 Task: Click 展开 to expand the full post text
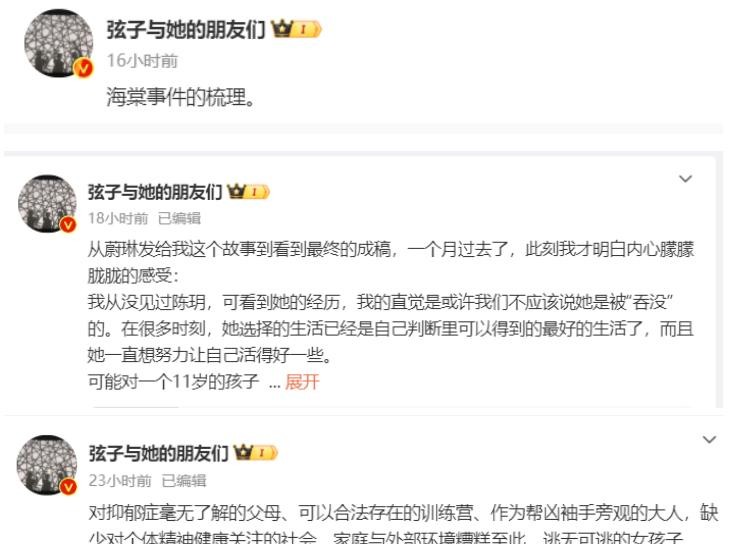(302, 382)
